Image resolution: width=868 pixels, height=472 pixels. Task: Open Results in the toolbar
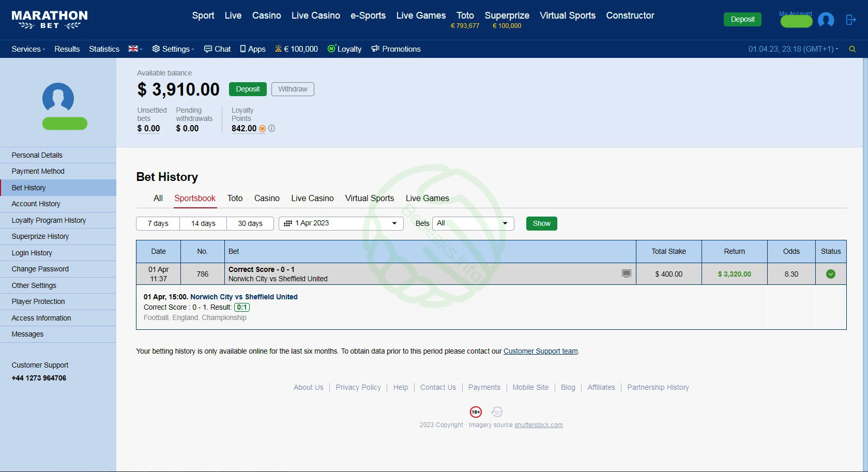click(67, 49)
